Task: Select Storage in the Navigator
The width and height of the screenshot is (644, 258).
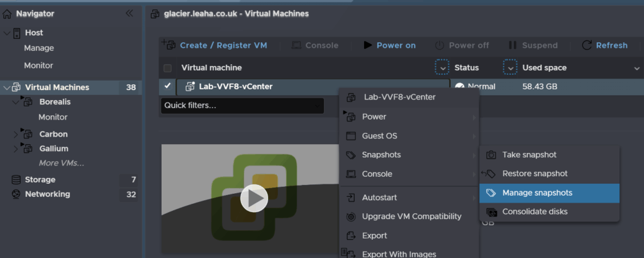Action: (40, 179)
